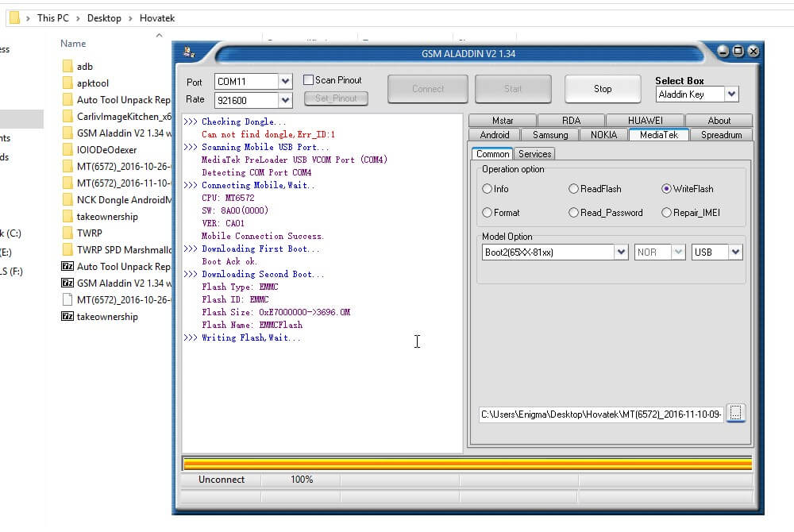
Task: Enable the Scan Pinout checkbox
Action: click(309, 80)
